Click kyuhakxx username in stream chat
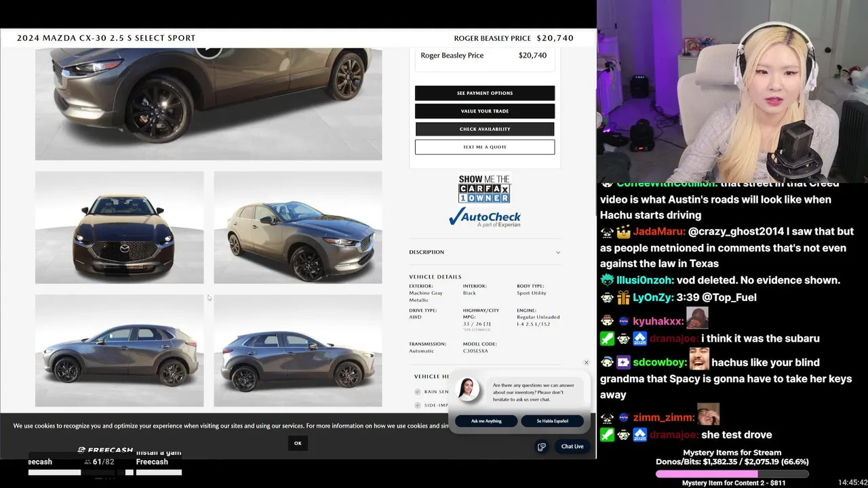The image size is (868, 488). [x=658, y=322]
